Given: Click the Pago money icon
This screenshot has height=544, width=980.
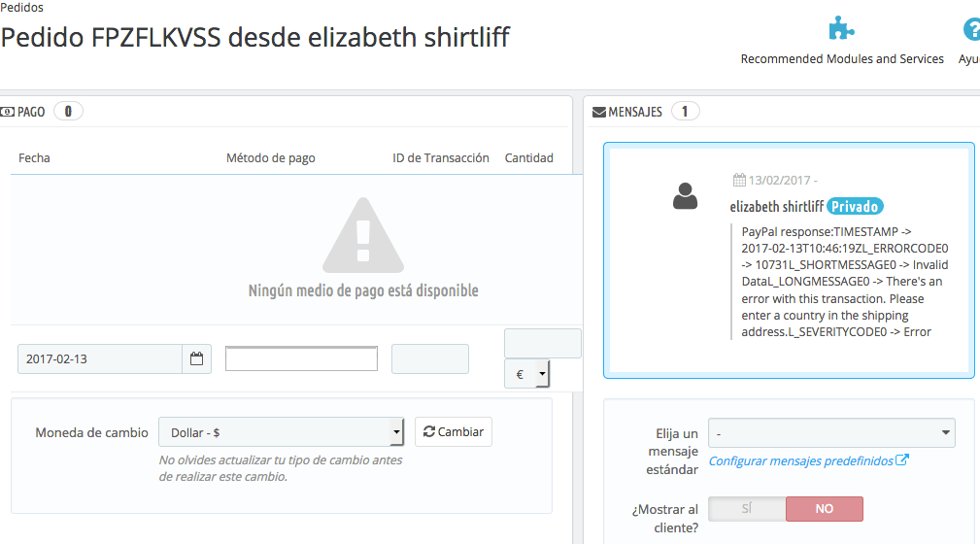Looking at the screenshot, I should [x=8, y=112].
